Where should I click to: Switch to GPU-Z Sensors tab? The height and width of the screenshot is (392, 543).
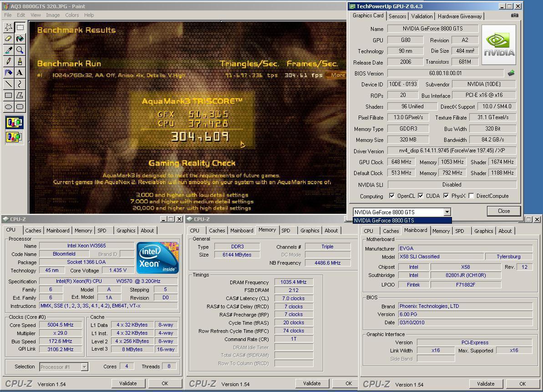[x=397, y=16]
